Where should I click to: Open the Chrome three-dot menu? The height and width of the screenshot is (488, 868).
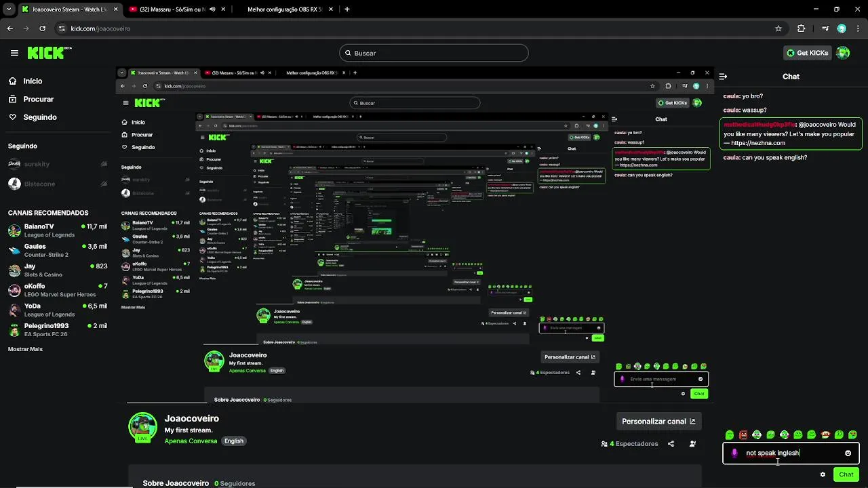[858, 28]
